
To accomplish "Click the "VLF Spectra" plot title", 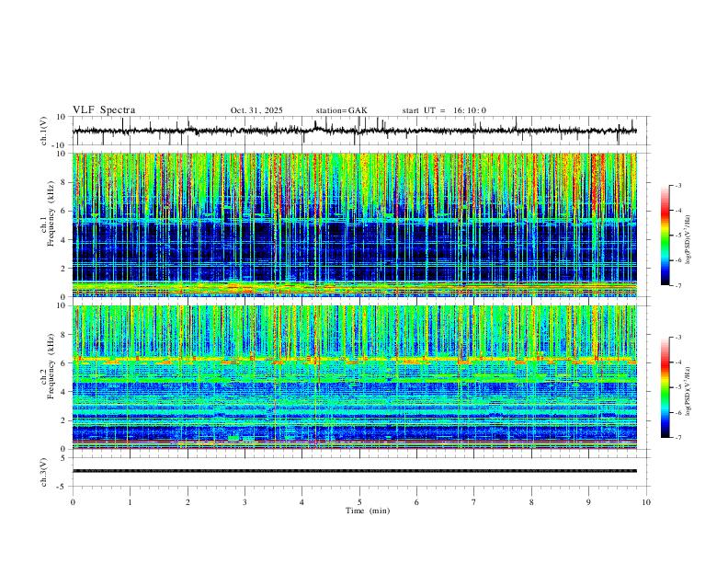I will coord(104,110).
